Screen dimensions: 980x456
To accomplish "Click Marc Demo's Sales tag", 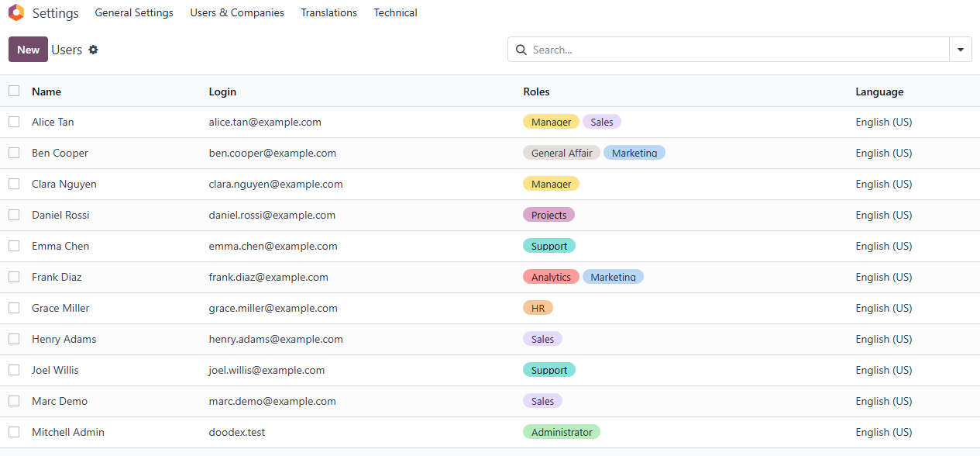I will pyautogui.click(x=542, y=401).
